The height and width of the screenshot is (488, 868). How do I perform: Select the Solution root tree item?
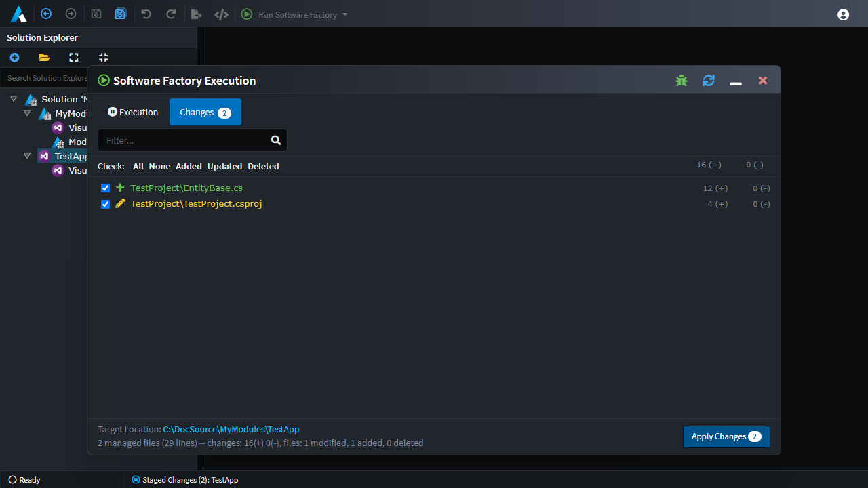click(x=57, y=99)
